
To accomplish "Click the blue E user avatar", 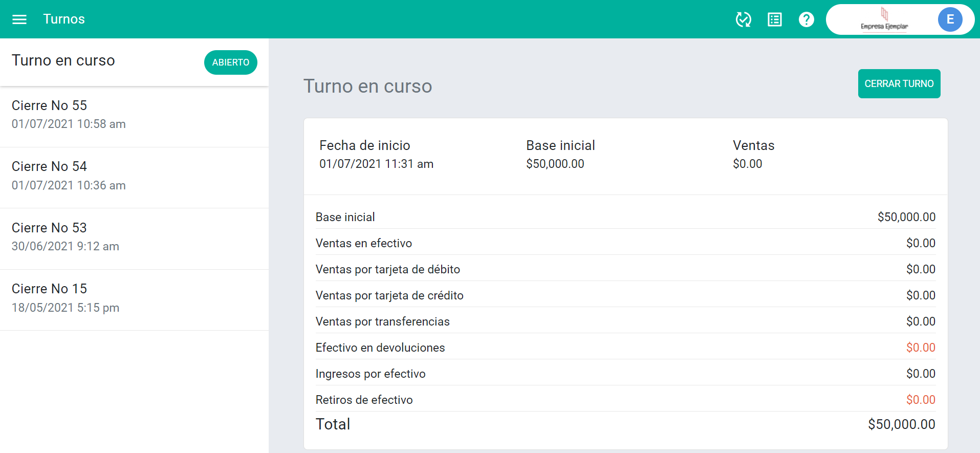I will click(x=950, y=19).
